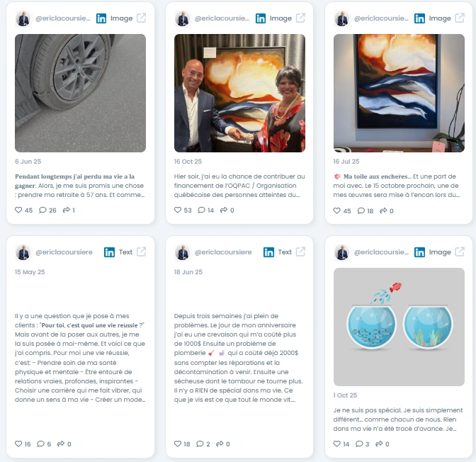Click @ericlacoursiere on 15 May 25 post
Screen dimensions: 476x462
64,252
